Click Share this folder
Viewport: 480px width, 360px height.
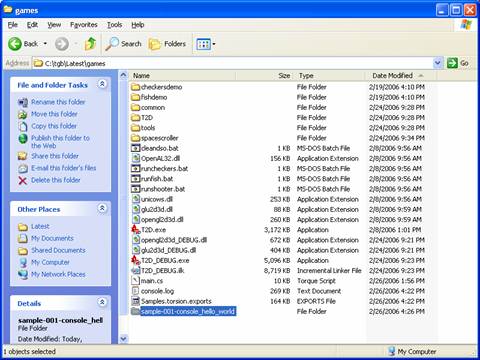coord(55,156)
